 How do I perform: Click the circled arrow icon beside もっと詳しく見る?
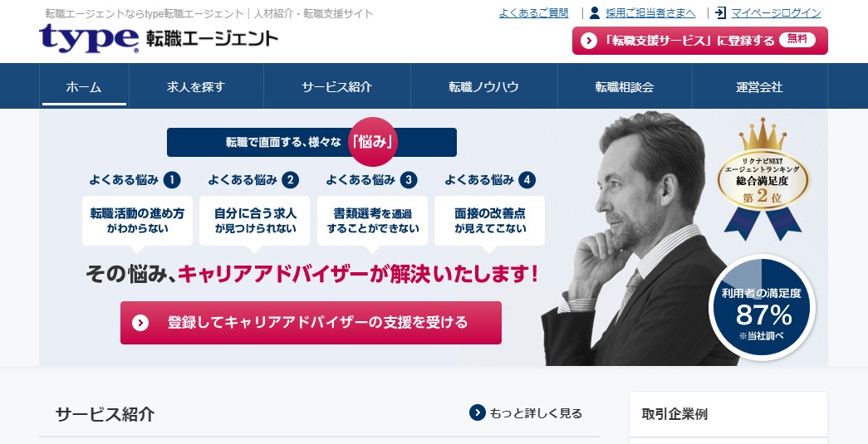click(477, 412)
